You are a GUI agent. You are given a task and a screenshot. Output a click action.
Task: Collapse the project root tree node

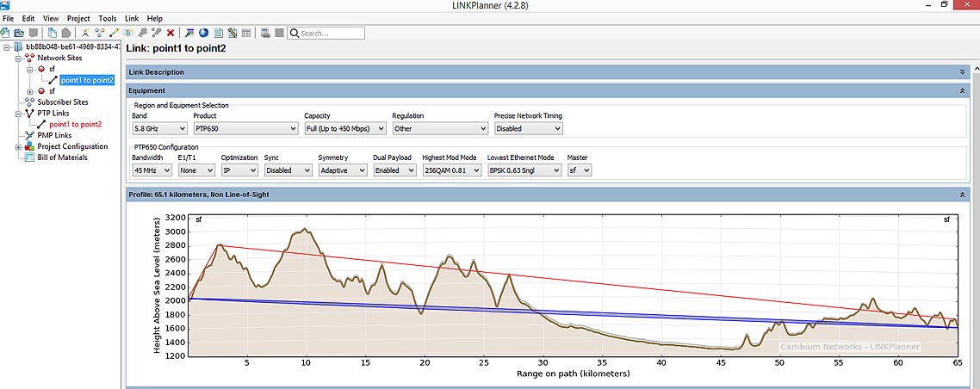7,46
